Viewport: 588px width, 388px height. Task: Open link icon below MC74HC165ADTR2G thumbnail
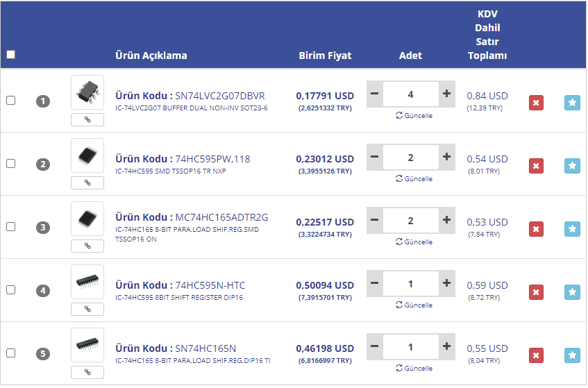coord(87,246)
